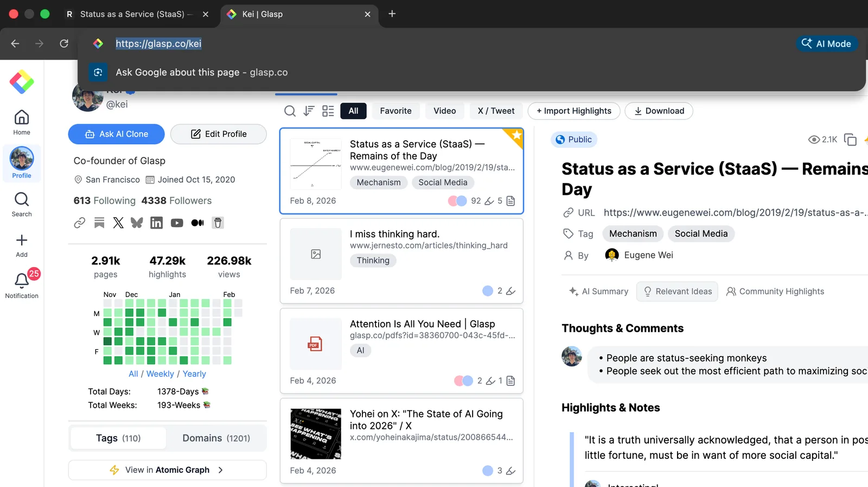Switch to the Status as a Service browser tab

pos(137,14)
